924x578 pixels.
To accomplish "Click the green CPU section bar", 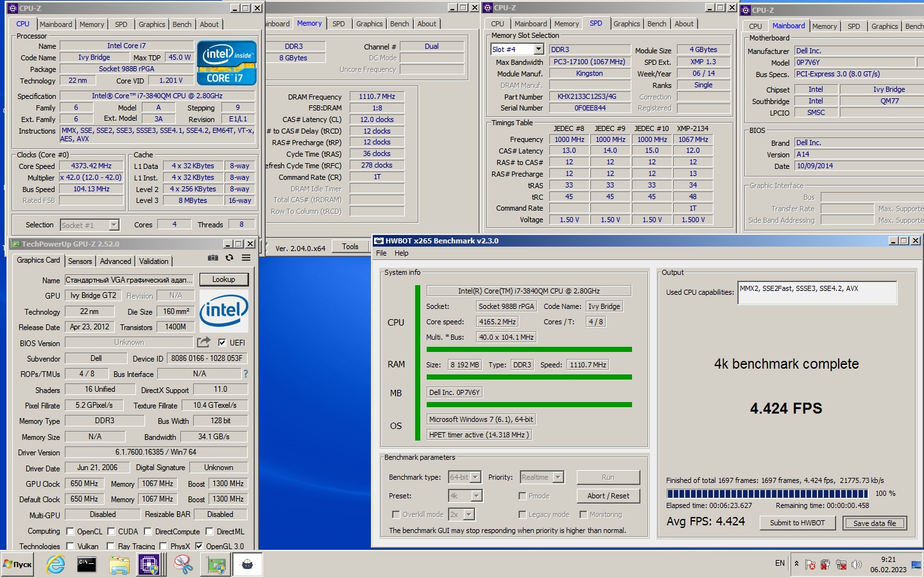I will coord(529,349).
